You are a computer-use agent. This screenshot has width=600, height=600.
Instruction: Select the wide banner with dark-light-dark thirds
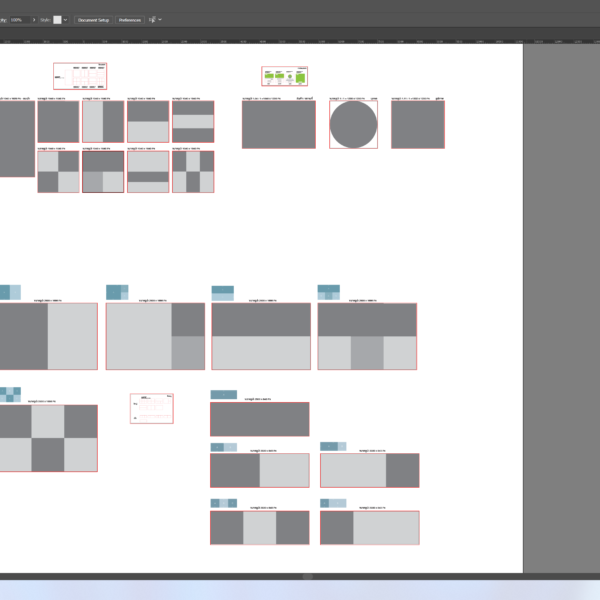260,528
